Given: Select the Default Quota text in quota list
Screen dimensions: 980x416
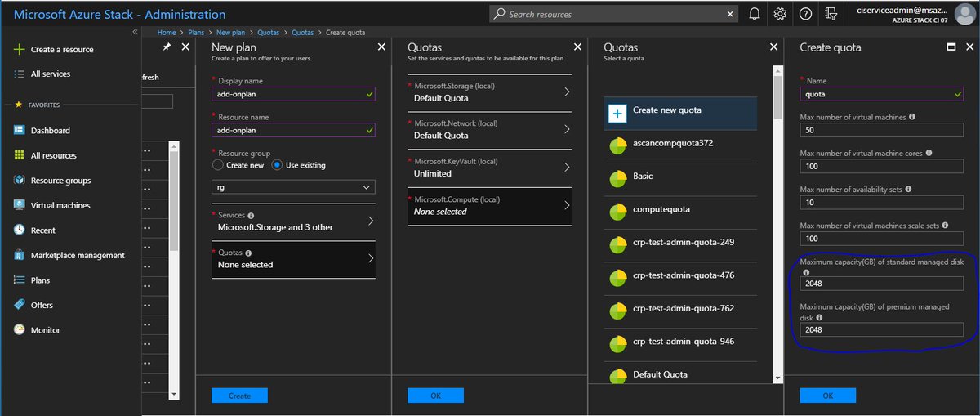Looking at the screenshot, I should 660,374.
